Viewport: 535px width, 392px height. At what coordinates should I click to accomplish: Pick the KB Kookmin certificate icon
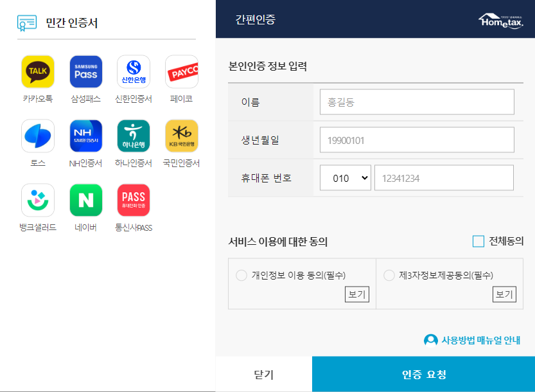coord(182,136)
